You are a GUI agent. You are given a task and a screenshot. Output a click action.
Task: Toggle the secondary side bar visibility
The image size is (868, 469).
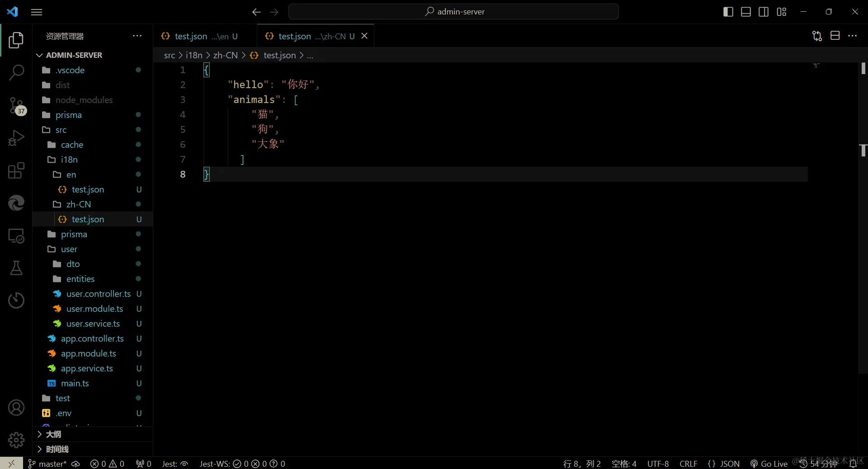pos(764,12)
